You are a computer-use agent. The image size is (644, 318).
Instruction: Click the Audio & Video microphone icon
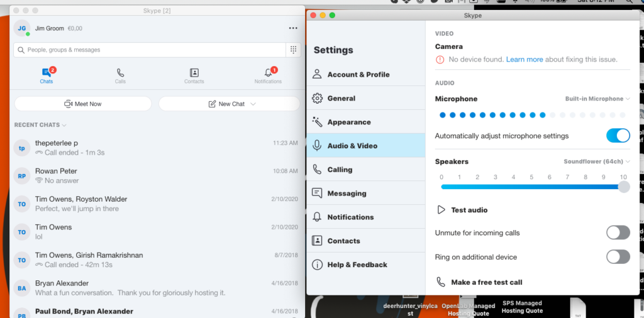pyautogui.click(x=317, y=146)
